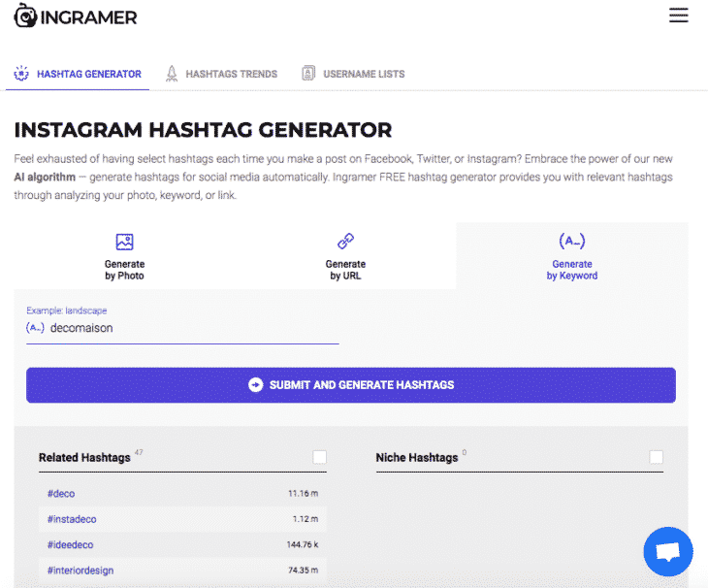Click the #interiordesign hashtag row
708x588 pixels.
coord(182,570)
